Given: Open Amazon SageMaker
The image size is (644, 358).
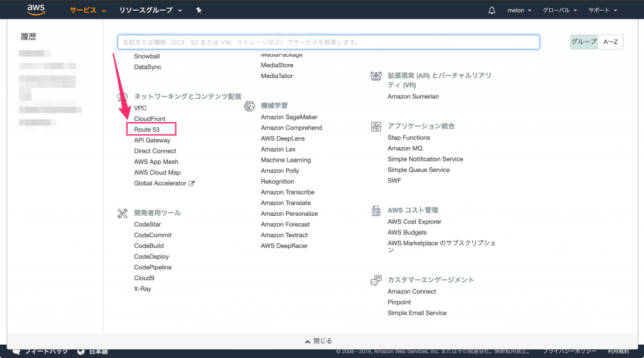Looking at the screenshot, I should coord(289,117).
